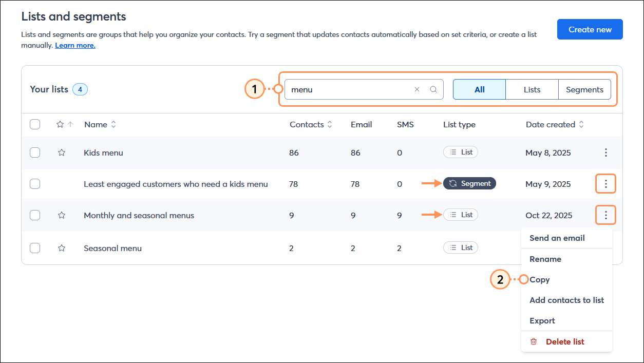Click the Your lists label

pyautogui.click(x=49, y=89)
